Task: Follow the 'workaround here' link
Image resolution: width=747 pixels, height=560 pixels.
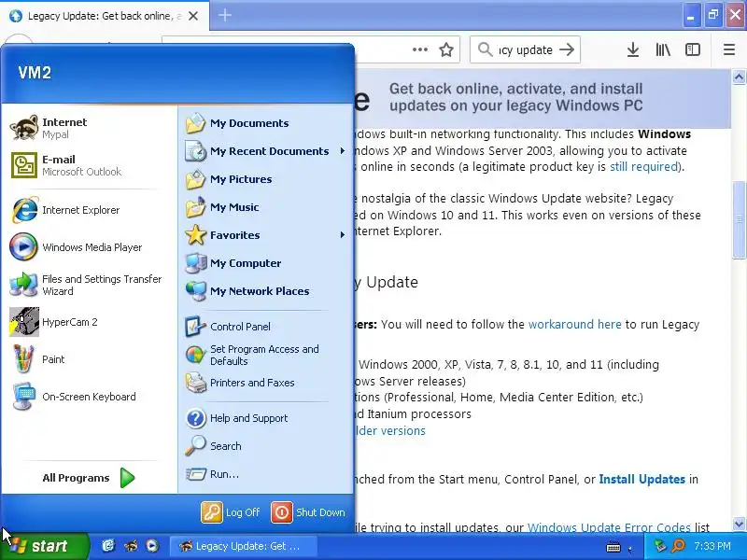Action: tap(575, 324)
